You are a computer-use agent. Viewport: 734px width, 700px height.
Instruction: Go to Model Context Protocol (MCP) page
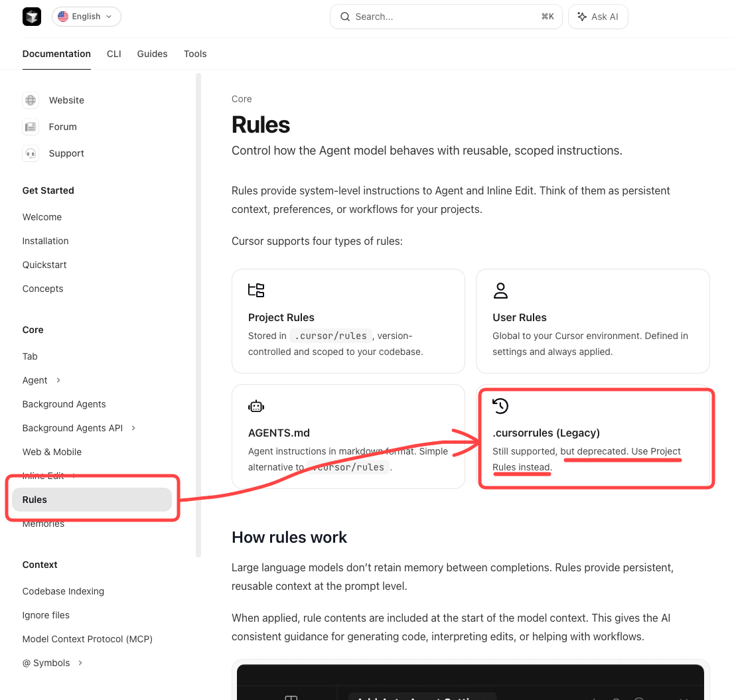click(x=88, y=639)
